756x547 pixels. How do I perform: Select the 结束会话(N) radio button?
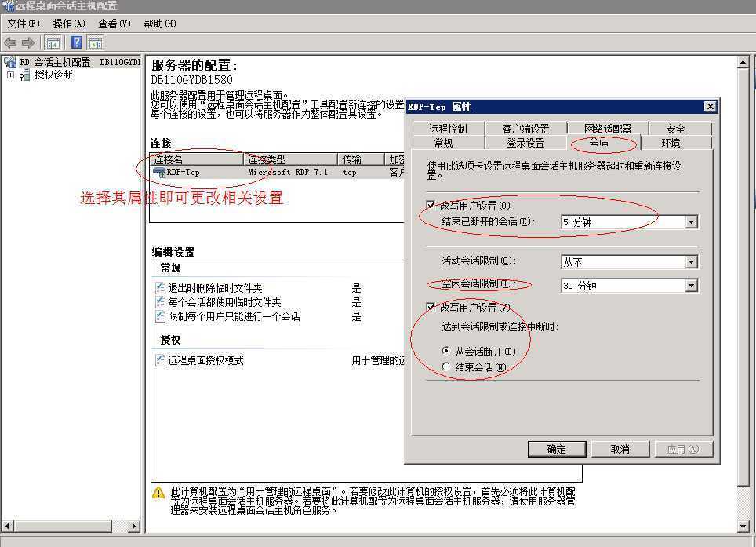[x=446, y=366]
